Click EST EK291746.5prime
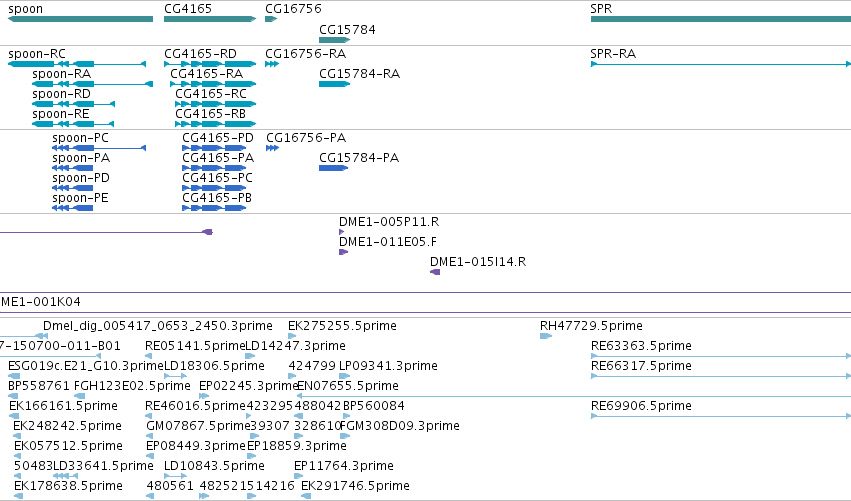 coord(355,486)
